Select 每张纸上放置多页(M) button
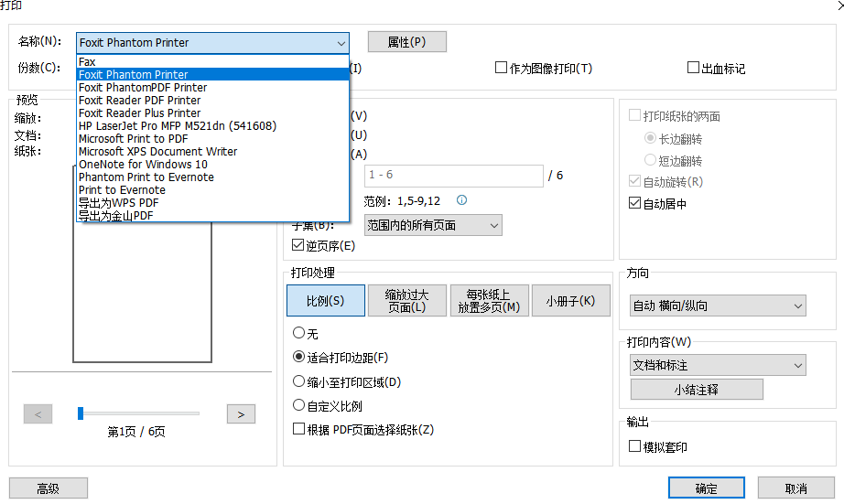 pyautogui.click(x=489, y=301)
